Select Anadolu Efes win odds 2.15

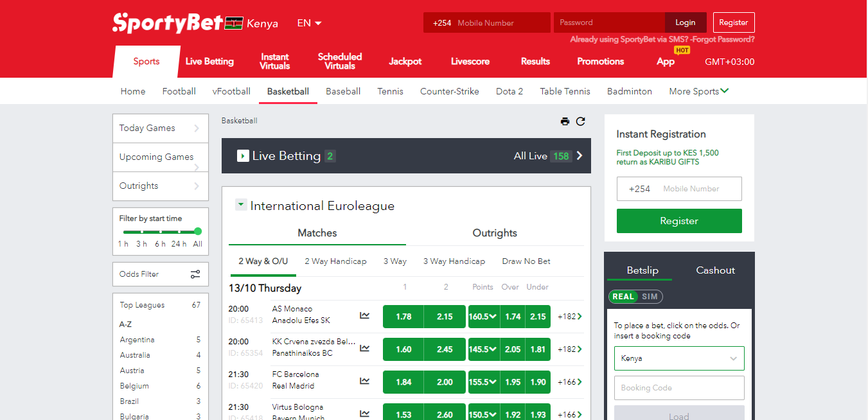click(445, 317)
